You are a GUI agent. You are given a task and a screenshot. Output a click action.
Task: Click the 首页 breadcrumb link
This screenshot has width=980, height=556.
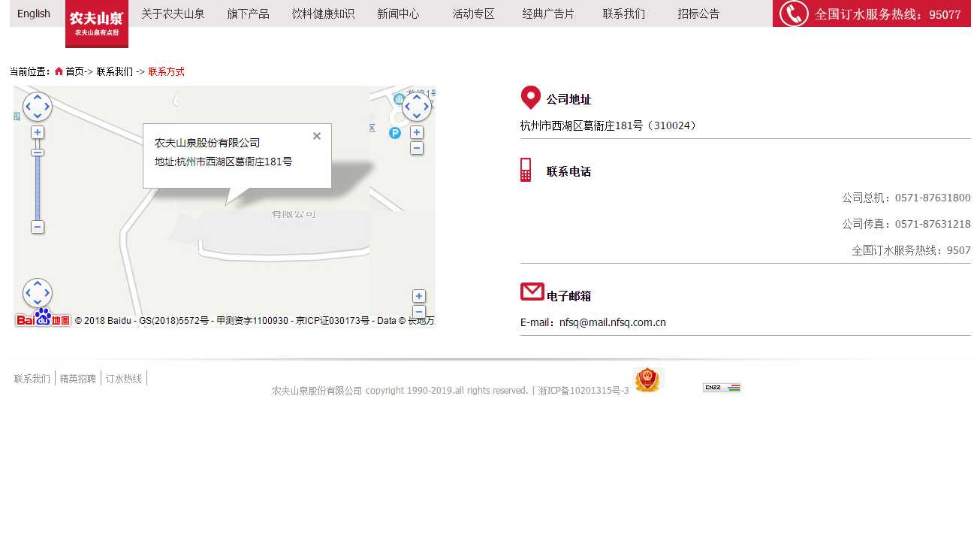[x=74, y=71]
